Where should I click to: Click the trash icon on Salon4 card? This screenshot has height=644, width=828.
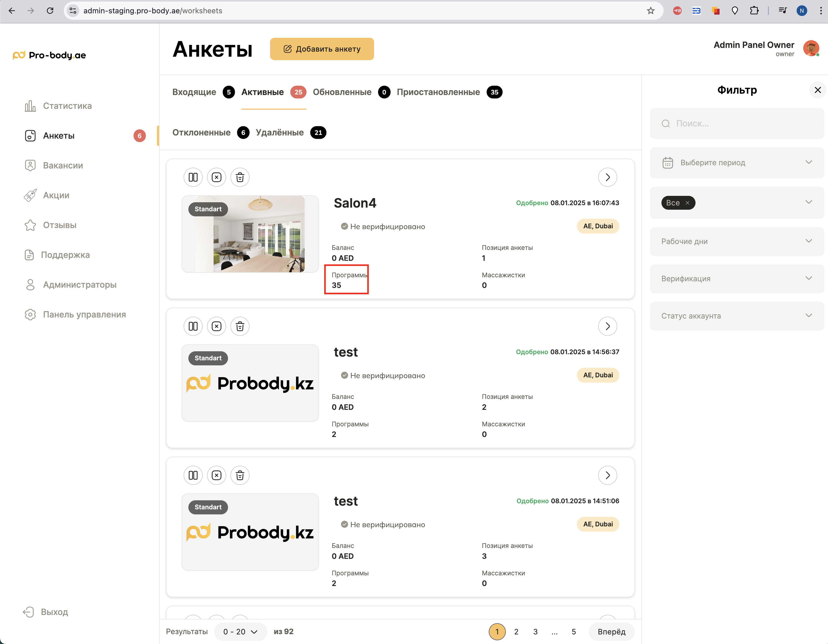point(240,177)
